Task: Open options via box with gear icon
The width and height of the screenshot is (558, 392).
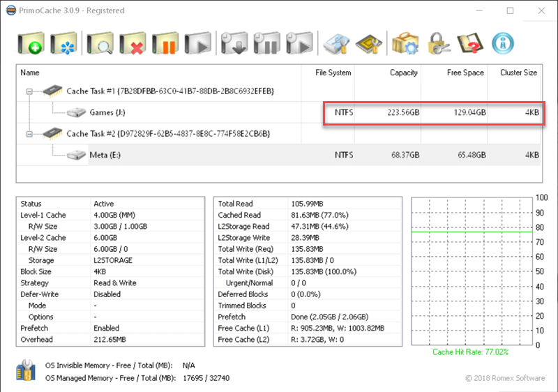Action: [405, 43]
